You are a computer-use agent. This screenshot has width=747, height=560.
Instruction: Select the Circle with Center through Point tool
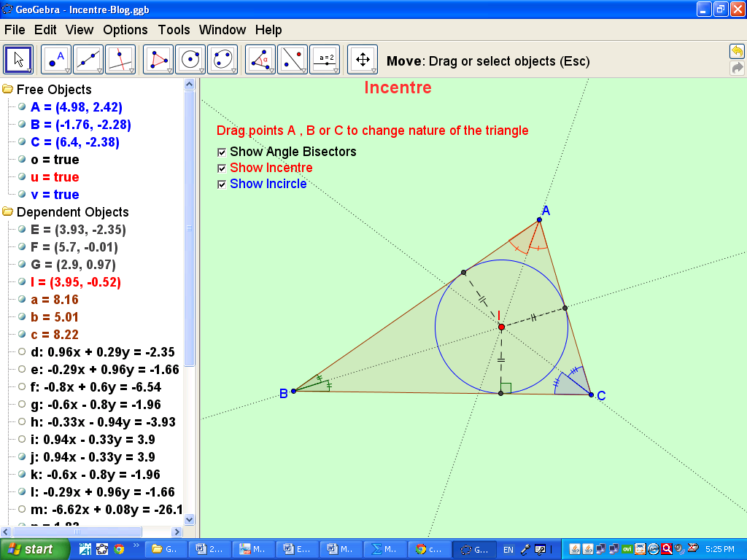click(190, 59)
